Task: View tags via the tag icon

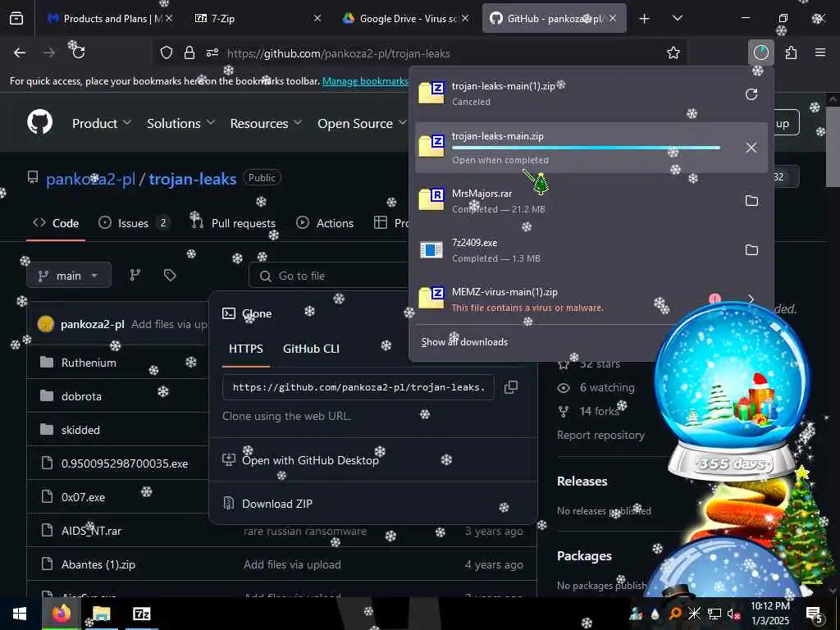Action: [x=170, y=276]
